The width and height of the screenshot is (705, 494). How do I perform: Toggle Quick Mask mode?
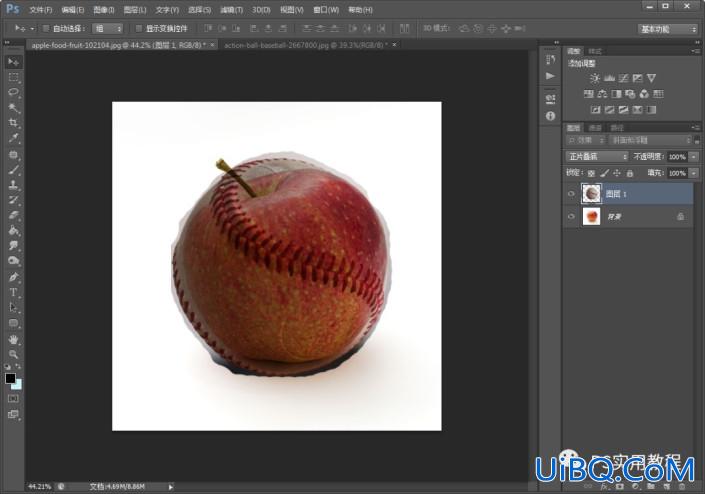pos(13,399)
